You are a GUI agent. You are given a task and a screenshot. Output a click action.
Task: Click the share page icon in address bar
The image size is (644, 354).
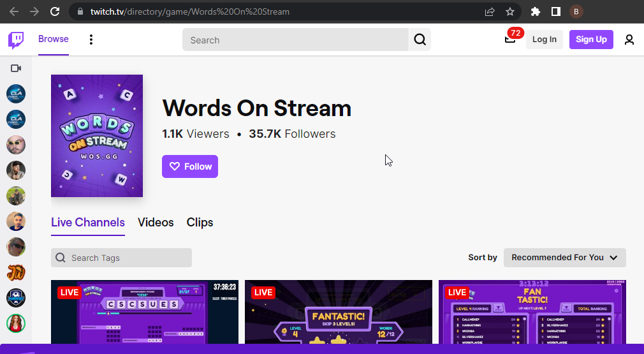click(x=490, y=12)
